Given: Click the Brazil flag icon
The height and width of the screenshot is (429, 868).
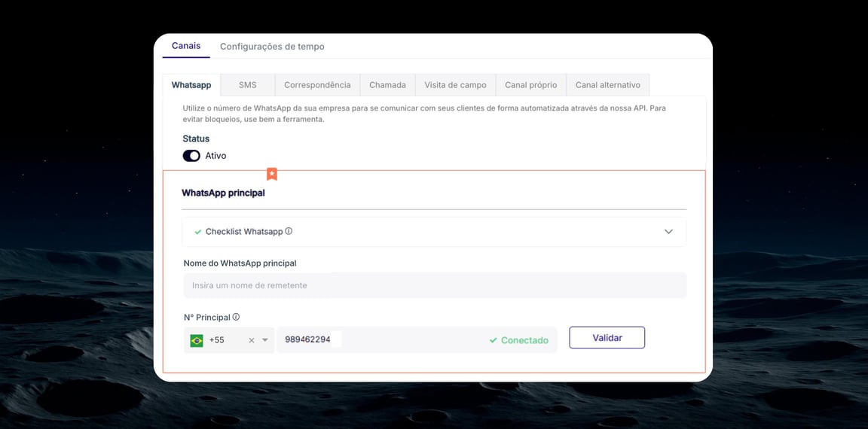Looking at the screenshot, I should (x=197, y=340).
